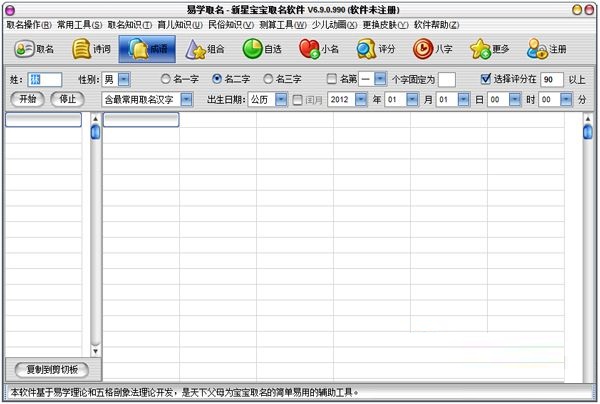Toggle the 选择评分在 checkbox
Screen dimensions: 600x404
[486, 79]
